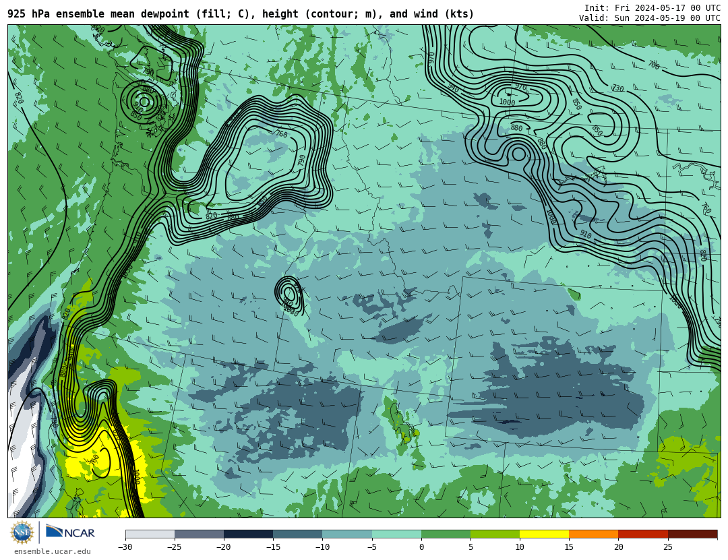Screen dimensions: 728x560
Task: Click the 760 contour label in the yellow area
Action: [94, 461]
